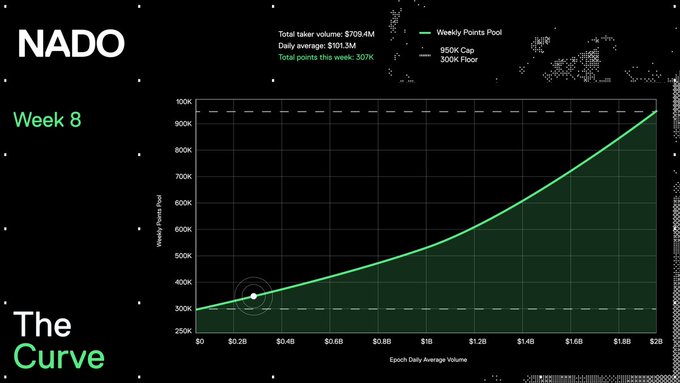This screenshot has width=680, height=383.
Task: Click the '$0.8B' x-axis tick label
Action: point(382,342)
